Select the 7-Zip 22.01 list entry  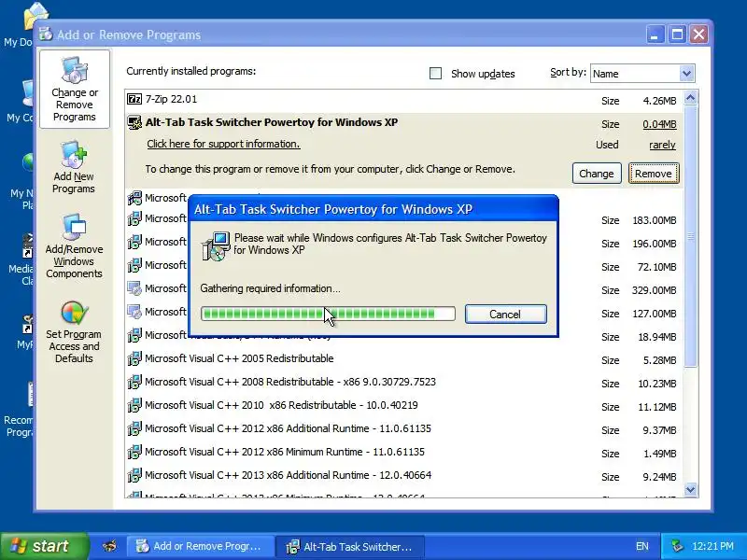(x=404, y=100)
